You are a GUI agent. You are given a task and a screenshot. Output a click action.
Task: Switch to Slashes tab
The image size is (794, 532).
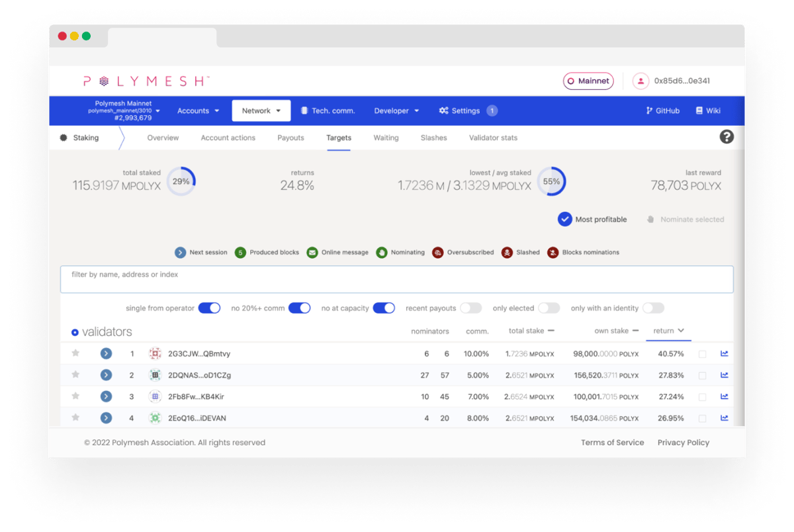(434, 138)
